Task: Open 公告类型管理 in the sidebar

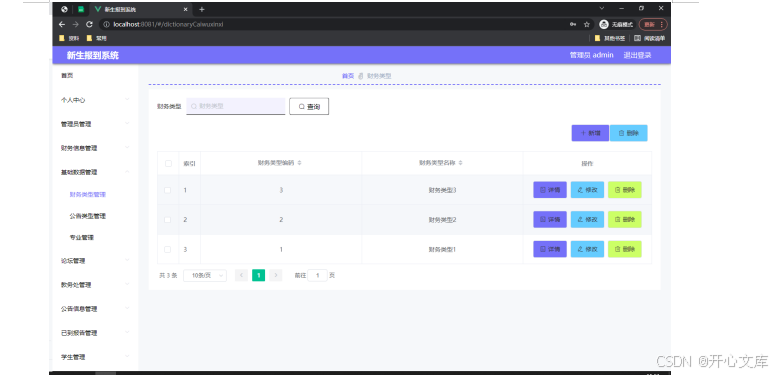Action: [x=87, y=216]
